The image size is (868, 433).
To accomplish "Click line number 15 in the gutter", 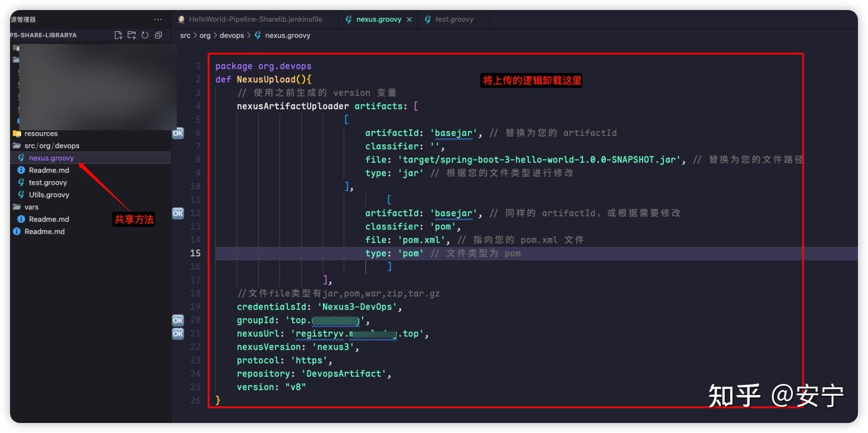I will [x=195, y=253].
